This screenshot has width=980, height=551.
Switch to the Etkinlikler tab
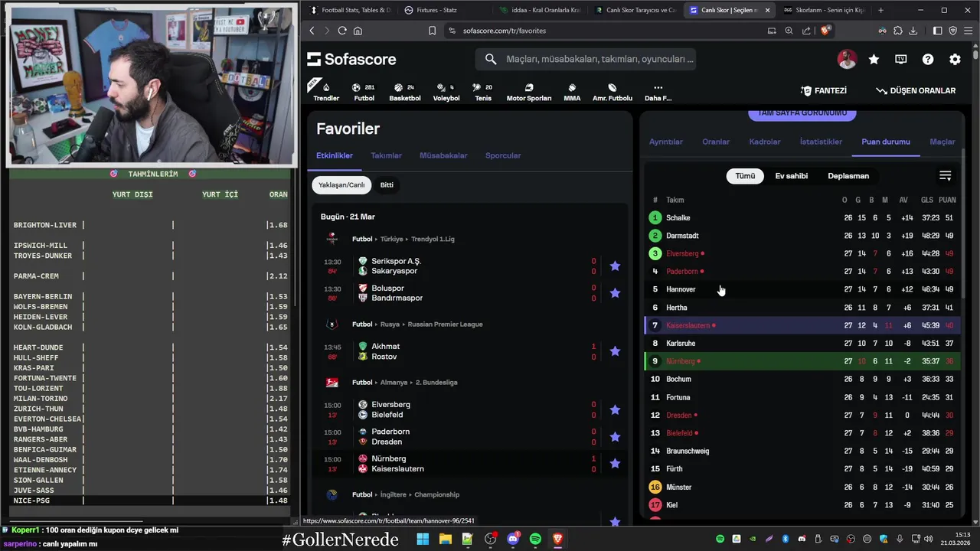click(x=335, y=155)
